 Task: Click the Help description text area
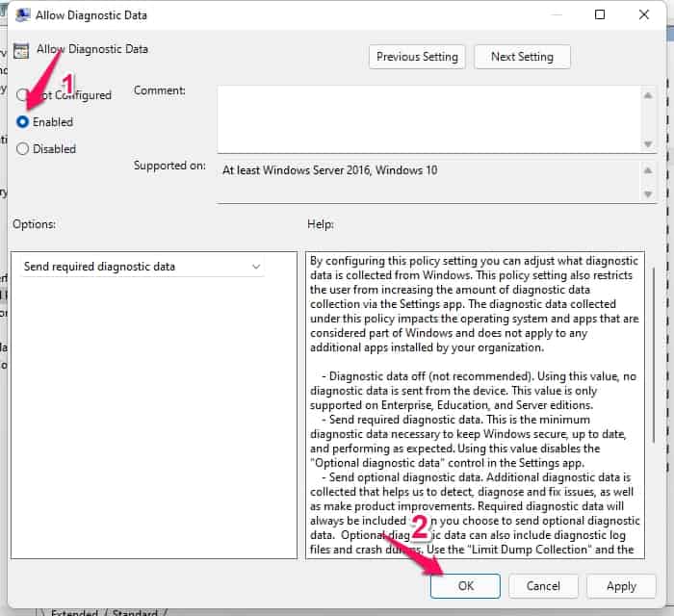475,405
